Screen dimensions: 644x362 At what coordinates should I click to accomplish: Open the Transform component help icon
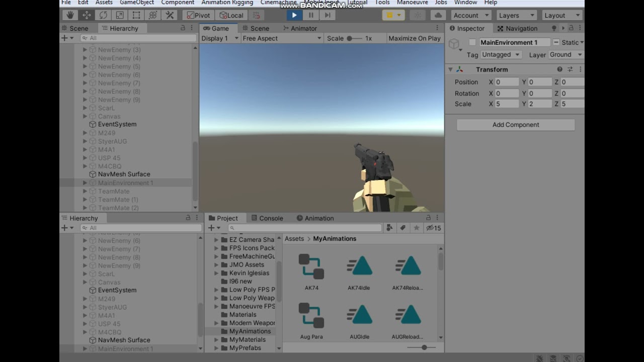[x=559, y=69]
